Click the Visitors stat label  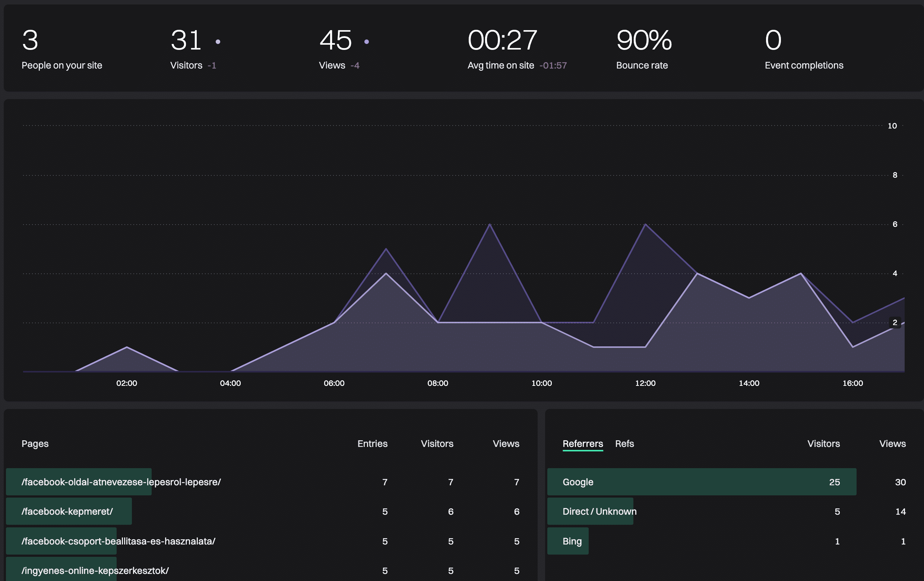click(186, 66)
